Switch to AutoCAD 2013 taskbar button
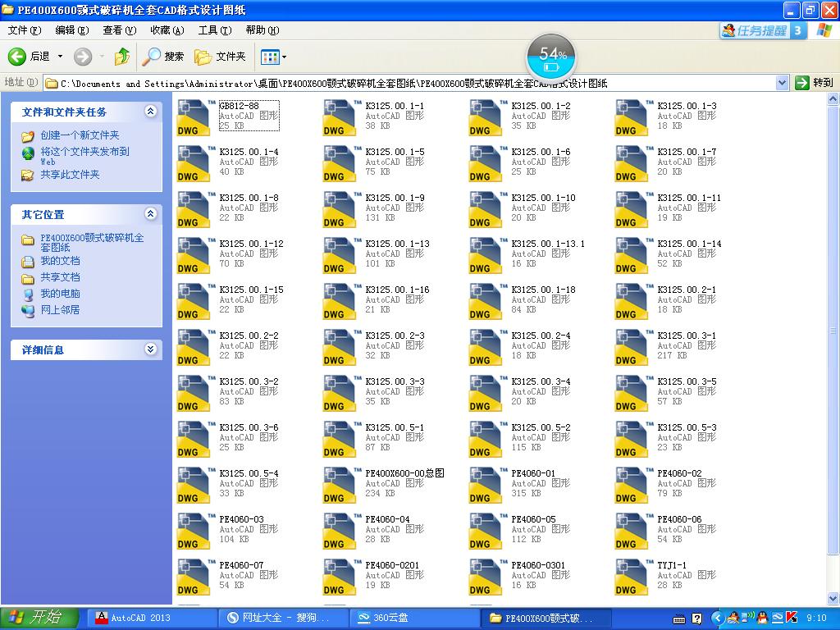The width and height of the screenshot is (840, 630). pyautogui.click(x=152, y=619)
